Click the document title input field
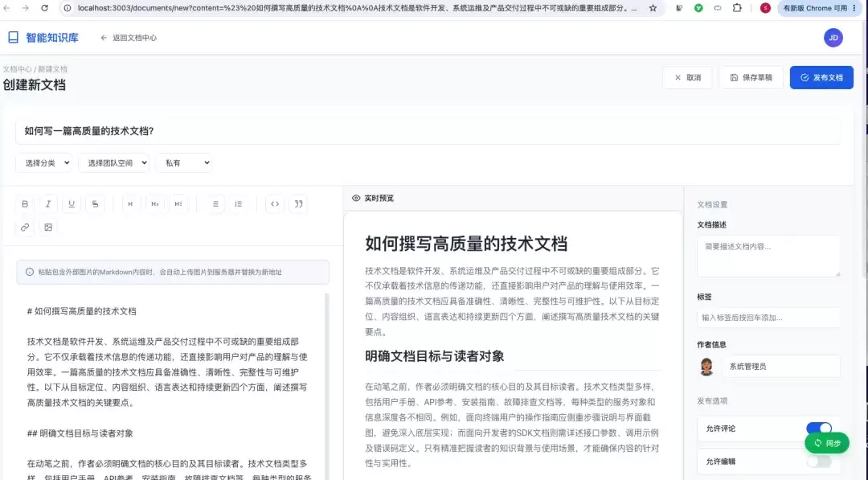Screen dimensions: 868x480 428,131
